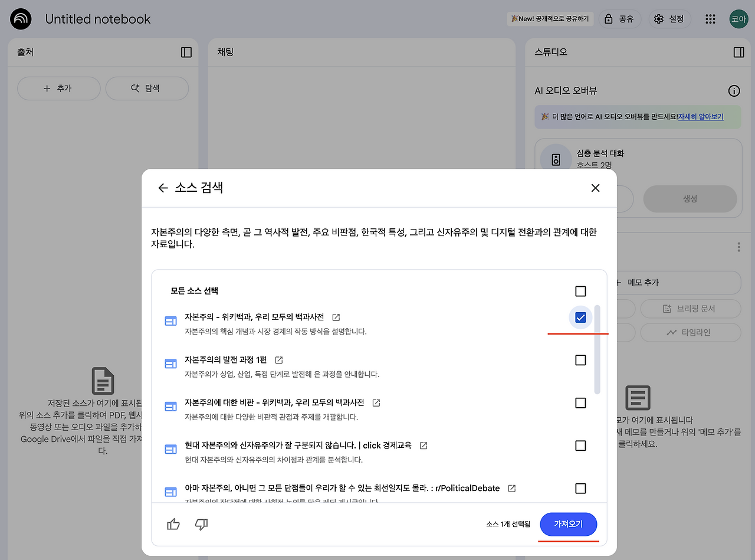Collapse the 출처 panel
755x560 pixels.
point(185,52)
